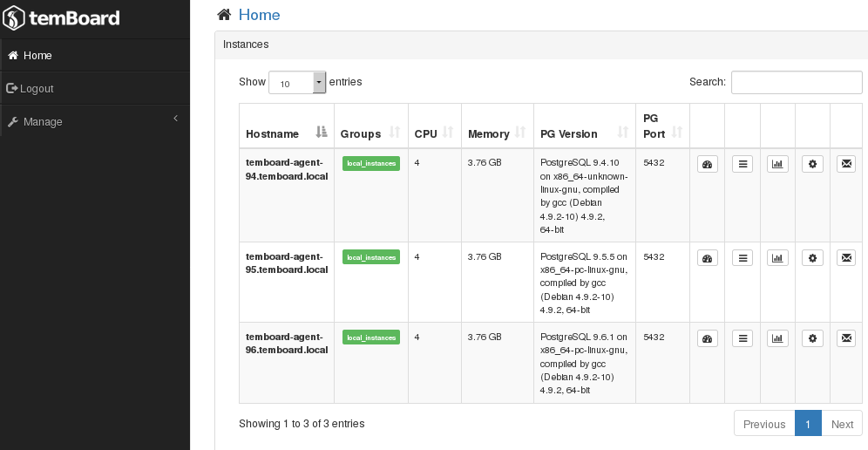View bar chart monitoring for temboard-agent-94

point(777,164)
